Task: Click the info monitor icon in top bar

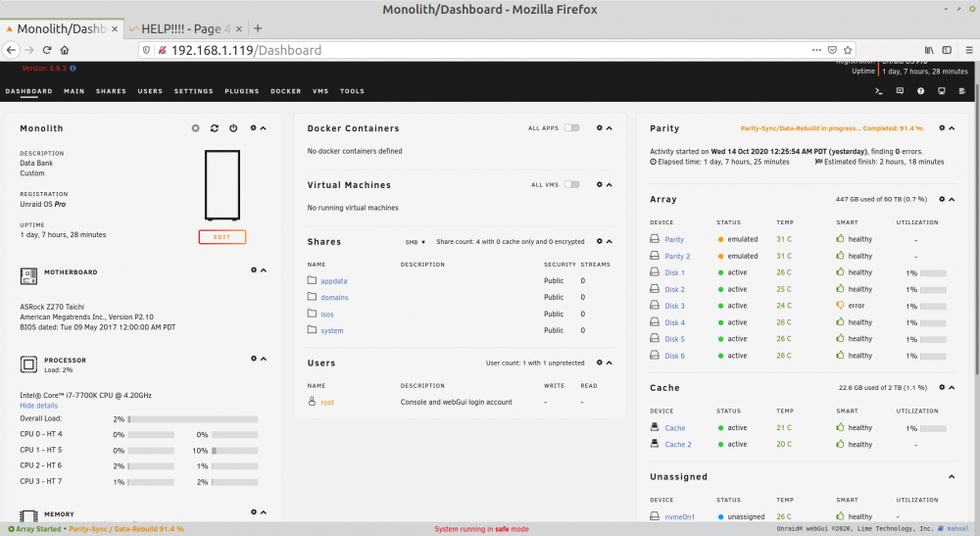Action: coord(941,91)
